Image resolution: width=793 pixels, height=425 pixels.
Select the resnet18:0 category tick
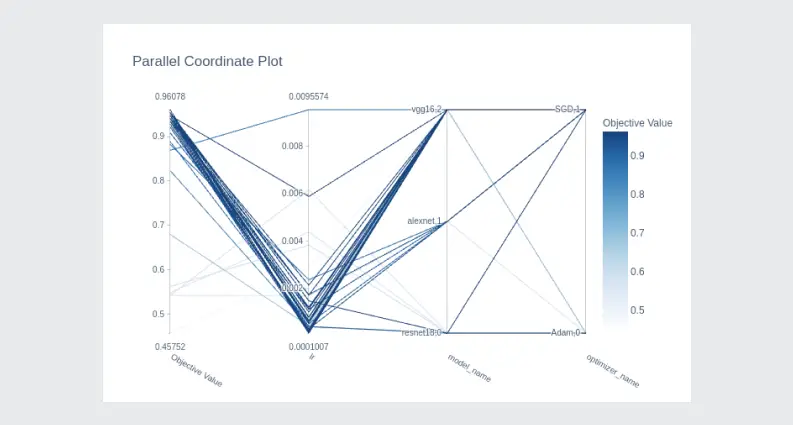click(x=421, y=331)
